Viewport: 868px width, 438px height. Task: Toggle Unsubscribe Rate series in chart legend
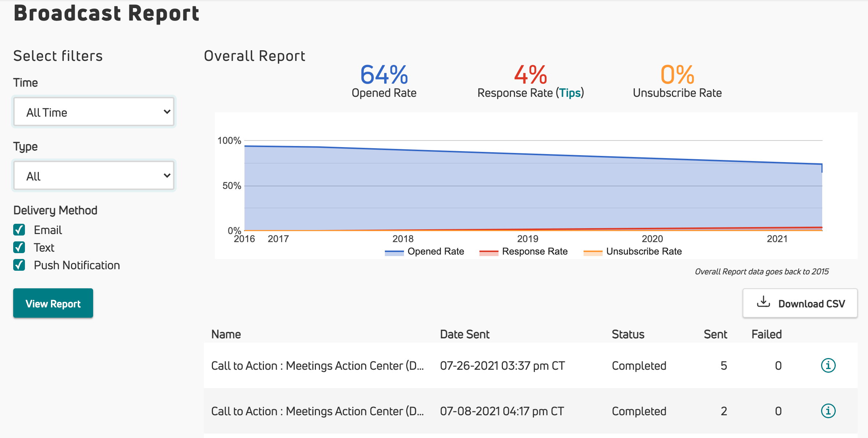point(633,252)
